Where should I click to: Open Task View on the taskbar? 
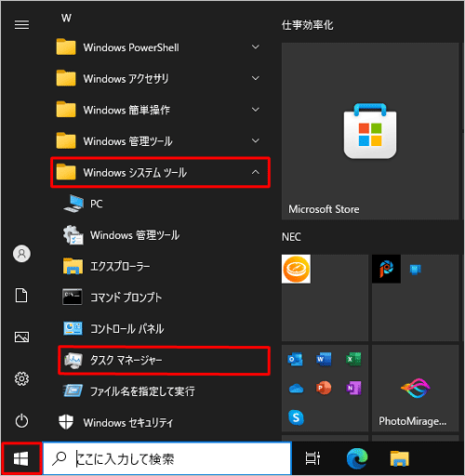[x=312, y=458]
